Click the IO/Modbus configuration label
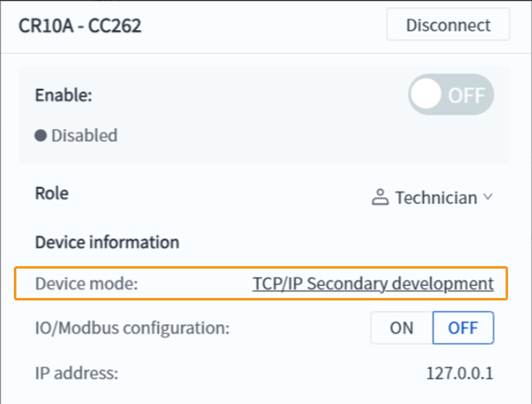 [x=132, y=328]
